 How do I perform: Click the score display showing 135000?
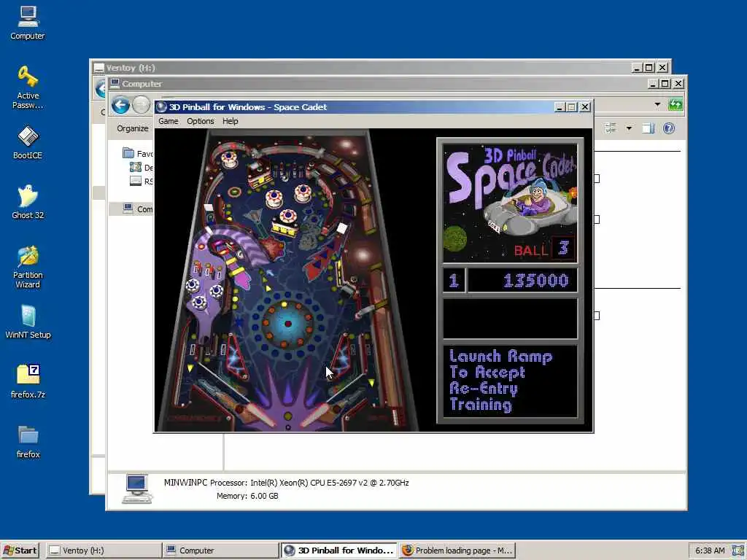coord(523,281)
